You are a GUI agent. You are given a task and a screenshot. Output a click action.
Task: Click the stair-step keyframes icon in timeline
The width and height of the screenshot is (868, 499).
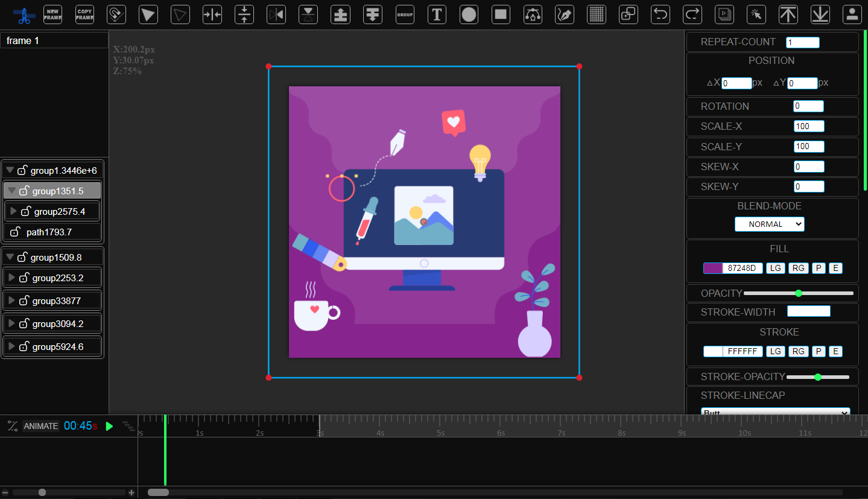[128, 426]
